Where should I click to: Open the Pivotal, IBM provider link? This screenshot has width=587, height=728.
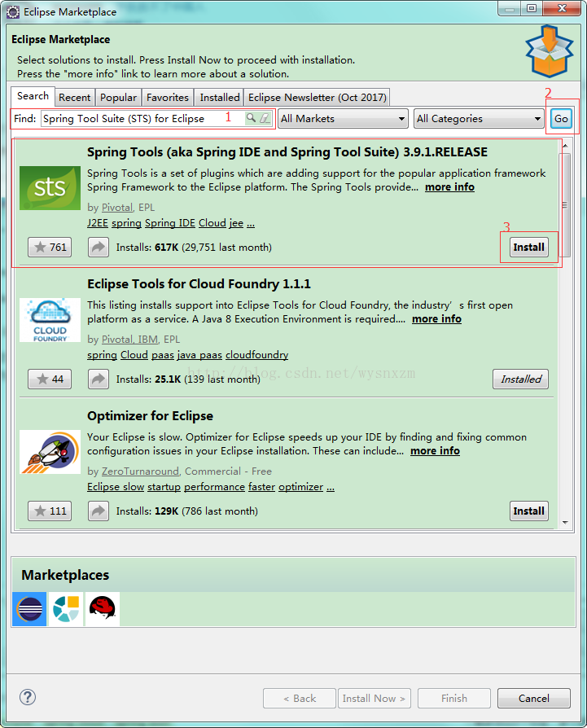[129, 340]
